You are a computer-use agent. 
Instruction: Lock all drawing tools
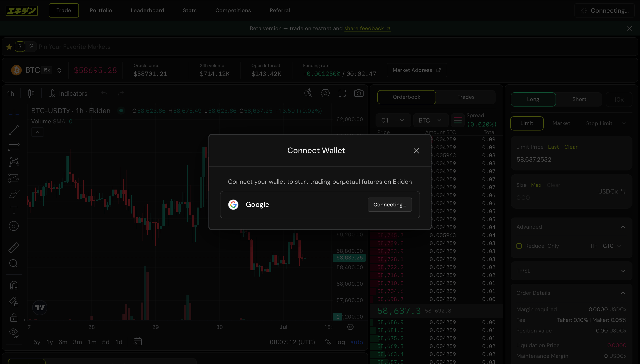click(x=14, y=318)
